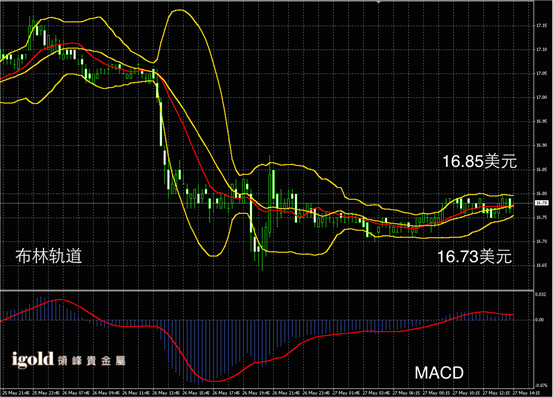
Task: Click the 16.73美元 support label
Action: pos(474,256)
